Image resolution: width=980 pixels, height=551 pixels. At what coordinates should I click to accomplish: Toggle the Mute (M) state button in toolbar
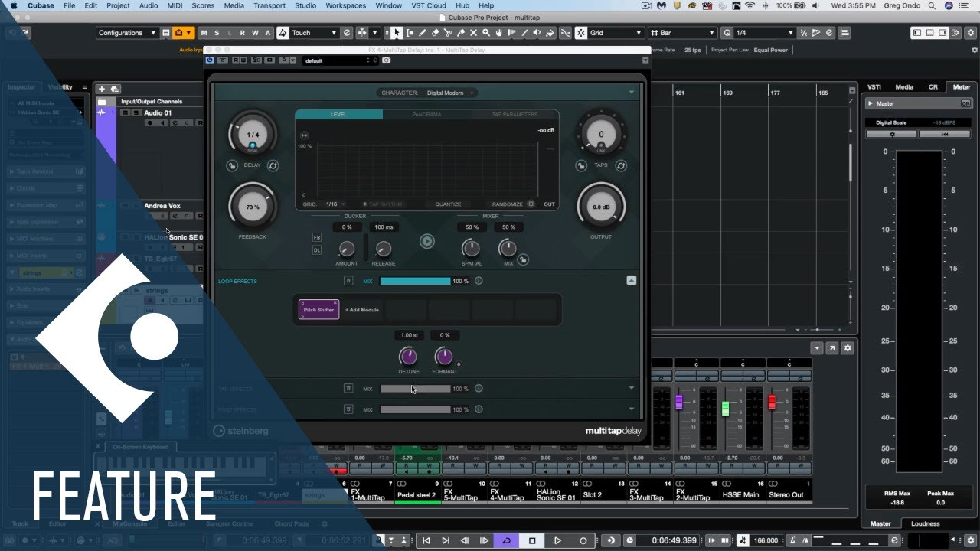204,33
